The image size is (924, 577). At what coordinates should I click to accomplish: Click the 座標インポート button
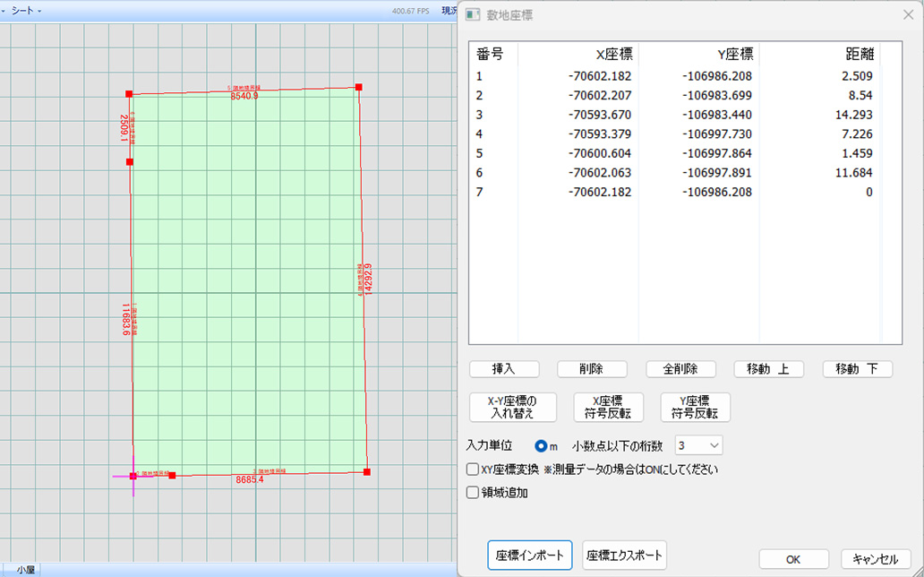coord(530,555)
